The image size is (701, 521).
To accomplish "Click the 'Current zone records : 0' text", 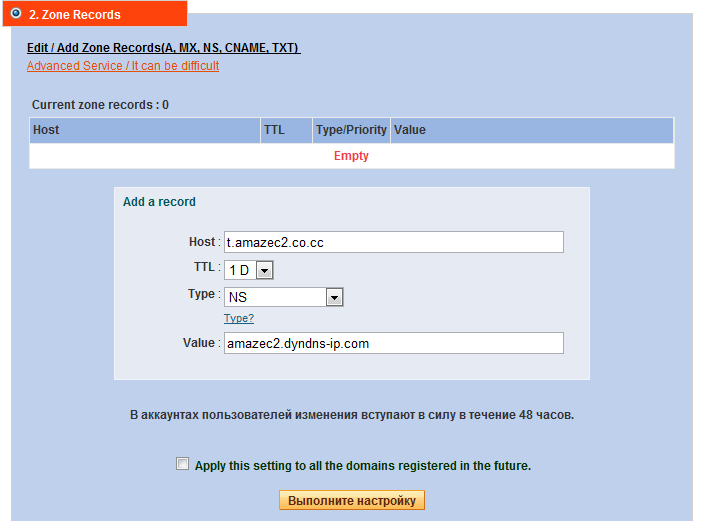I will coord(100,105).
